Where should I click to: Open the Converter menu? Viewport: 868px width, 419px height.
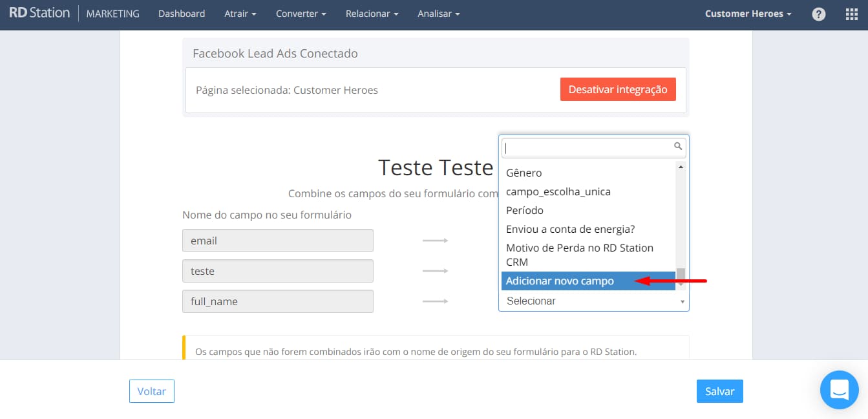[300, 13]
